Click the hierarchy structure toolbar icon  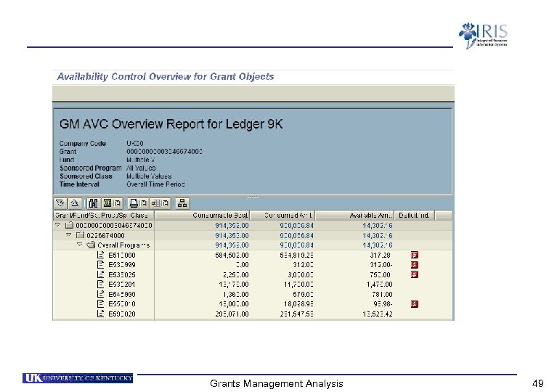pos(182,203)
